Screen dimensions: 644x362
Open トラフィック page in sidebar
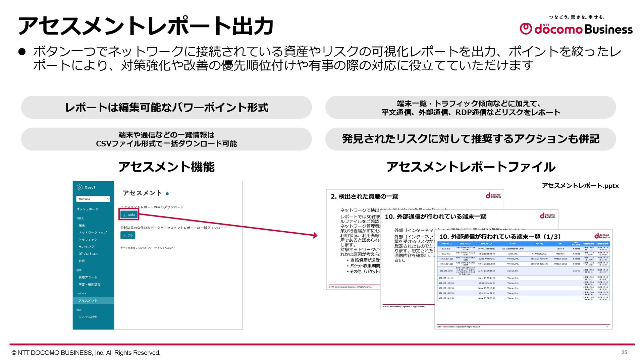(x=88, y=240)
